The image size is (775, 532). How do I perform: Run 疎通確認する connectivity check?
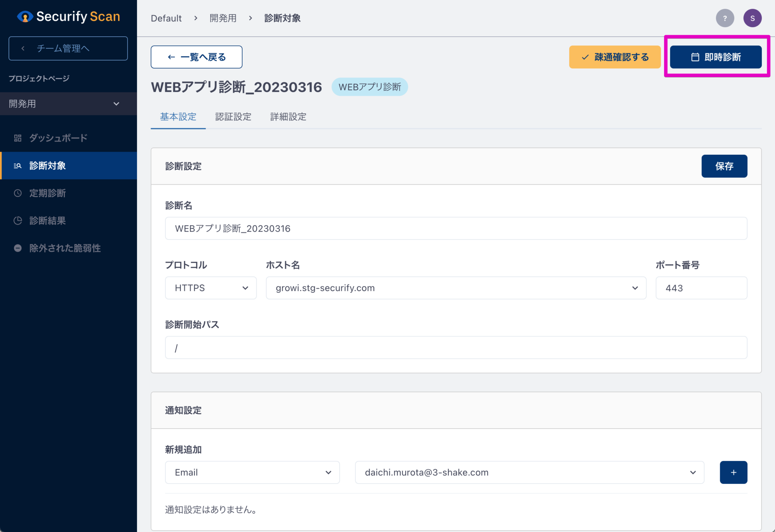615,57
